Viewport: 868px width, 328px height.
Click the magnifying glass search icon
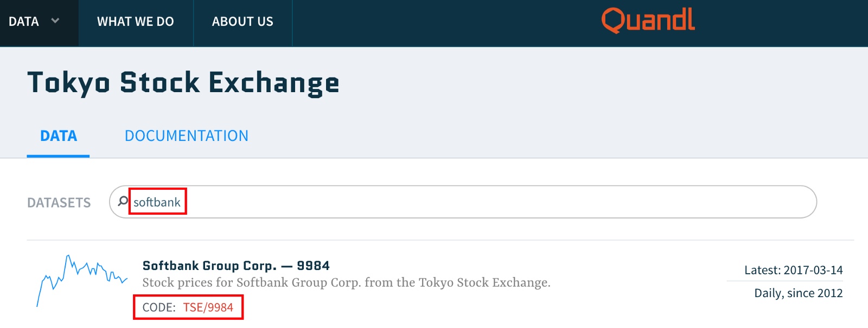pyautogui.click(x=121, y=201)
